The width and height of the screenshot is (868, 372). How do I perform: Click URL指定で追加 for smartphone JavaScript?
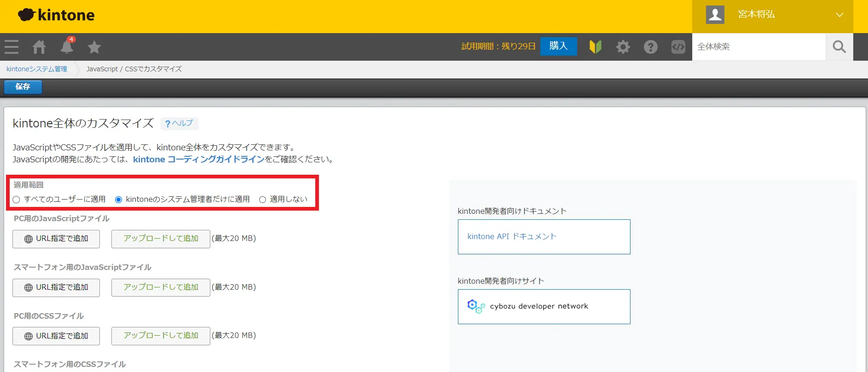point(56,288)
